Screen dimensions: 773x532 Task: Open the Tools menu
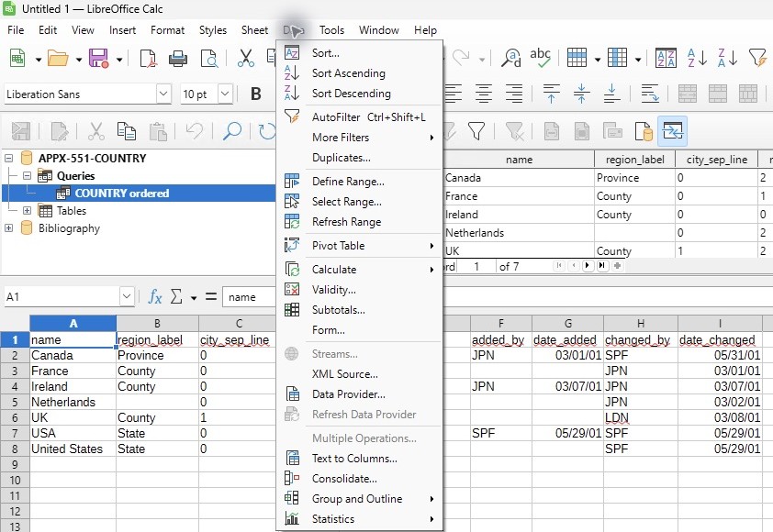pos(331,30)
